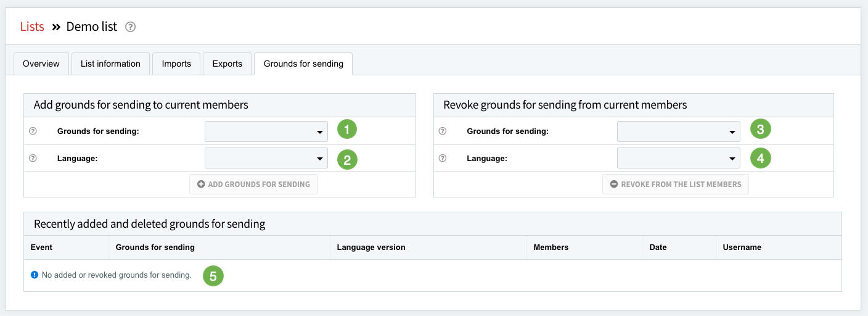Click help icon beside Add Grounds for sending
The height and width of the screenshot is (316, 868).
click(33, 131)
